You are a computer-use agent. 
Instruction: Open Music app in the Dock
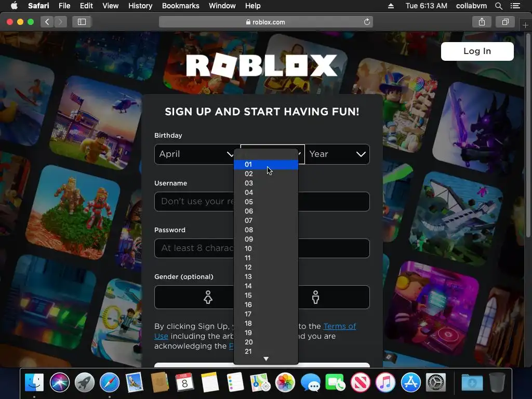pyautogui.click(x=385, y=382)
